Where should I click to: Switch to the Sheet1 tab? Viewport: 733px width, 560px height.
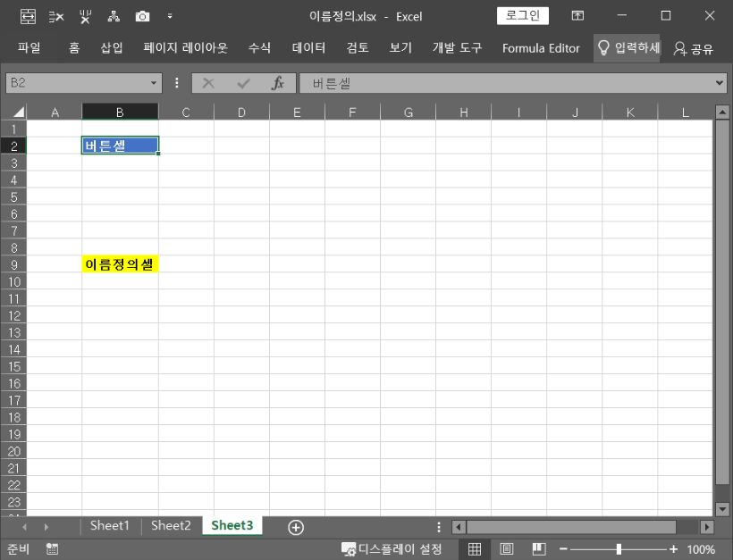coord(110,525)
